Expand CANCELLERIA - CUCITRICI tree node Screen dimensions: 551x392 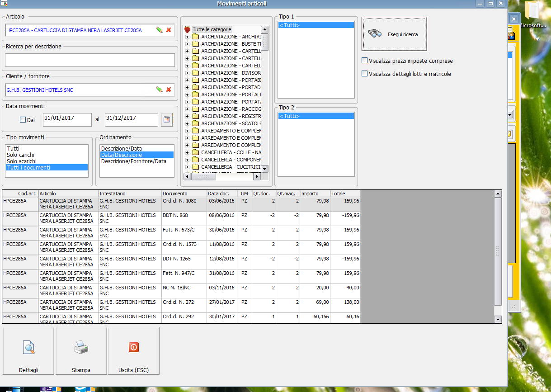pos(187,167)
